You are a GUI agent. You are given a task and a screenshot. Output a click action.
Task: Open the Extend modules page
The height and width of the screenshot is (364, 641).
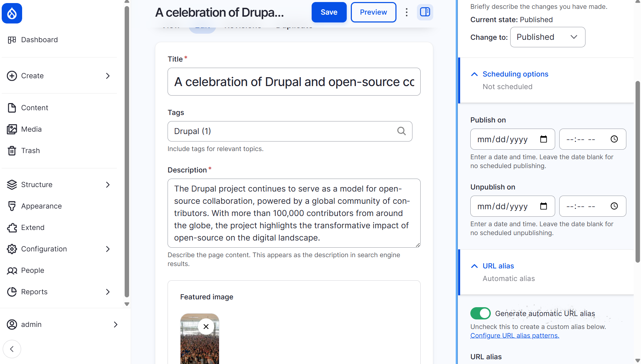click(x=33, y=228)
